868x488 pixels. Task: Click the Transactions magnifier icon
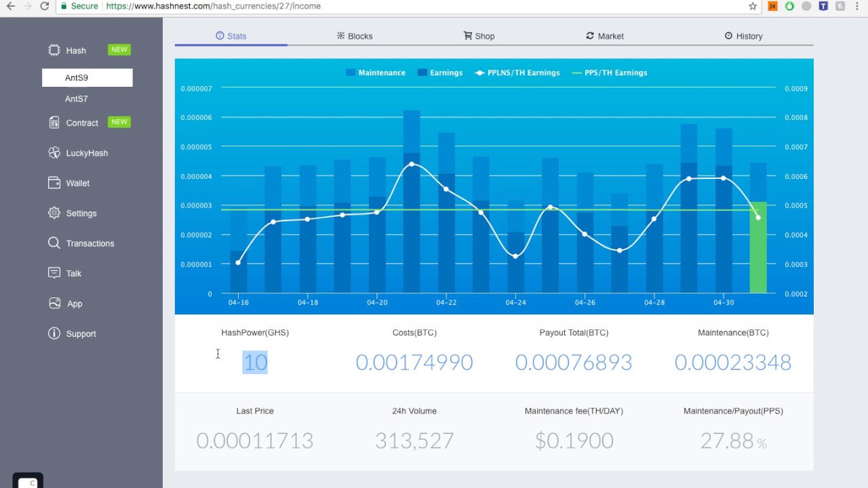[54, 243]
